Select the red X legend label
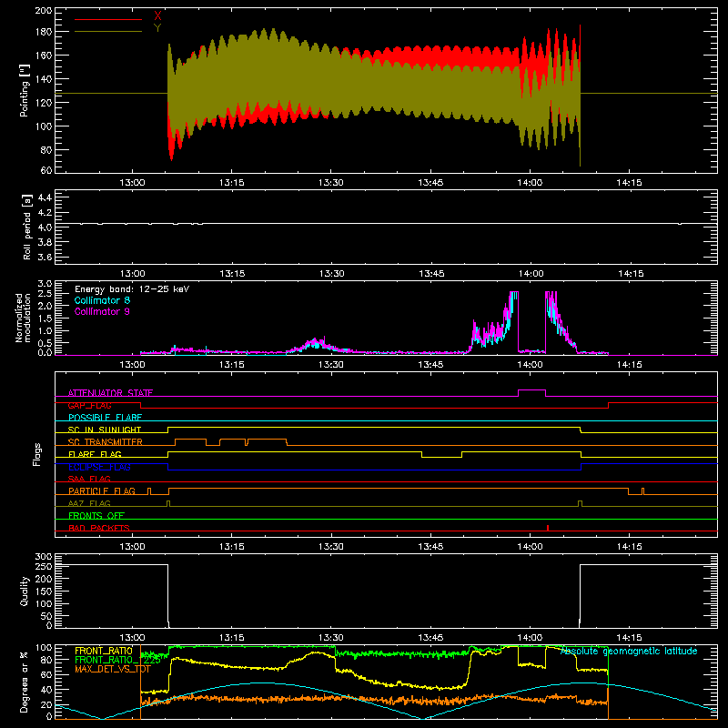The width and height of the screenshot is (728, 728). point(157,15)
